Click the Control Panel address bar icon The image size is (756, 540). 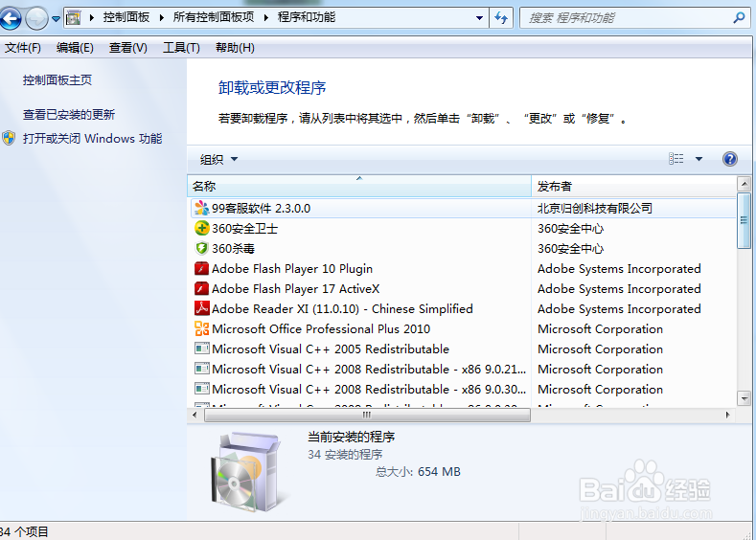[73, 18]
